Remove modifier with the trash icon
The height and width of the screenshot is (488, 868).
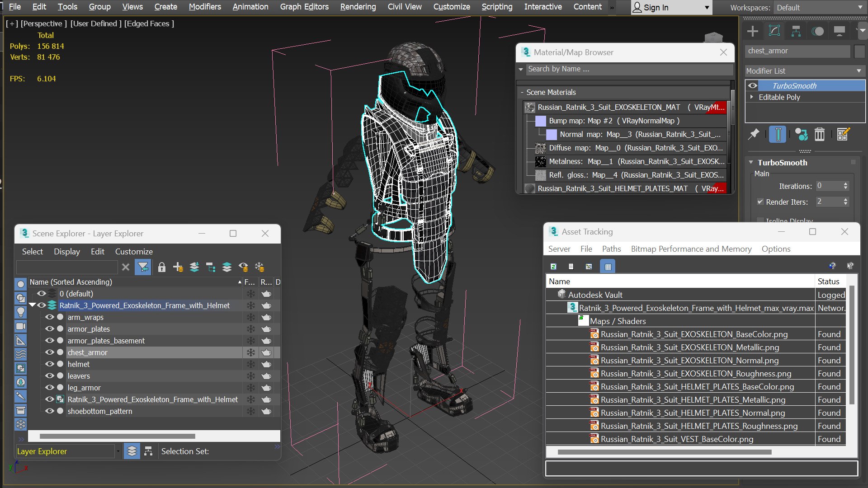[x=820, y=134]
